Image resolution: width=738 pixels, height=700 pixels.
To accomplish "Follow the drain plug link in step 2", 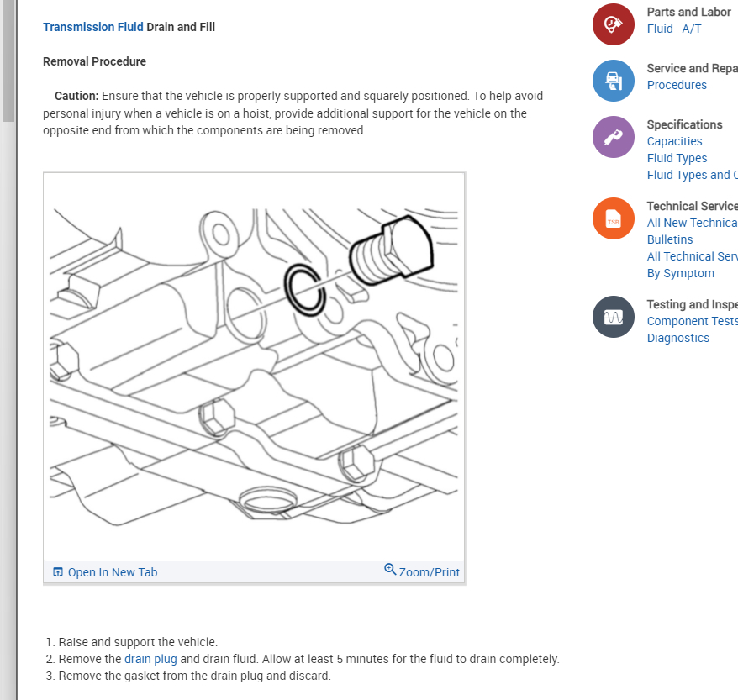I will [x=150, y=659].
